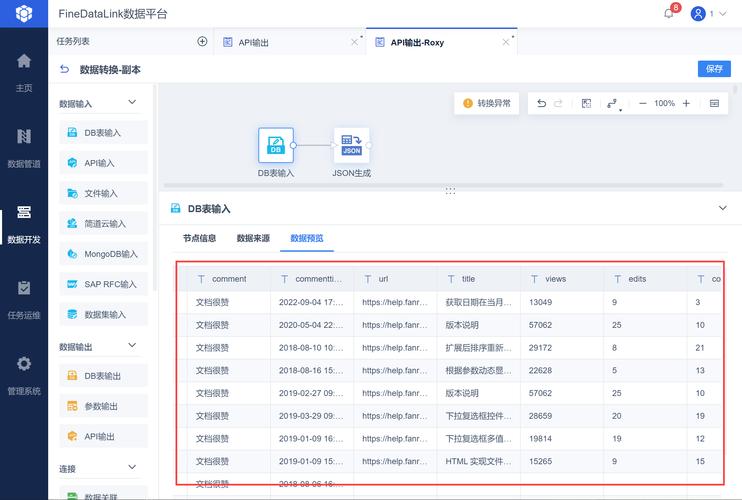Click the title cell HTML 实现文件…
The image size is (742, 500).
(478, 461)
